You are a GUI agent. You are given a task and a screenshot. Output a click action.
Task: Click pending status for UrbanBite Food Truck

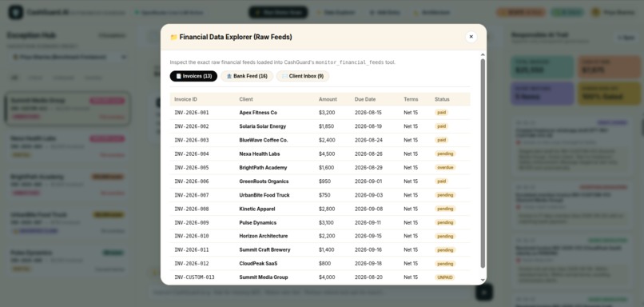(x=445, y=195)
